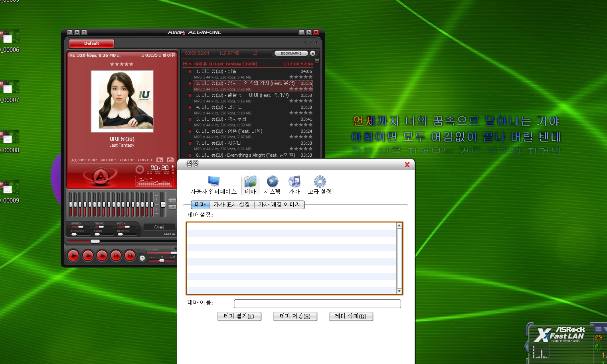Viewport: 607px width, 364px height.
Task: Open the 시스템 globe category icon
Action: tap(272, 185)
